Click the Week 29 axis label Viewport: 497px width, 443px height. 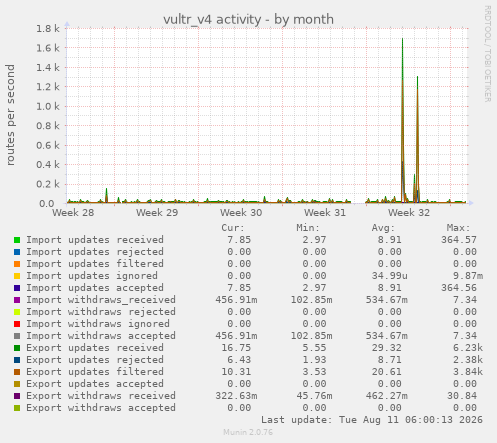[157, 213]
